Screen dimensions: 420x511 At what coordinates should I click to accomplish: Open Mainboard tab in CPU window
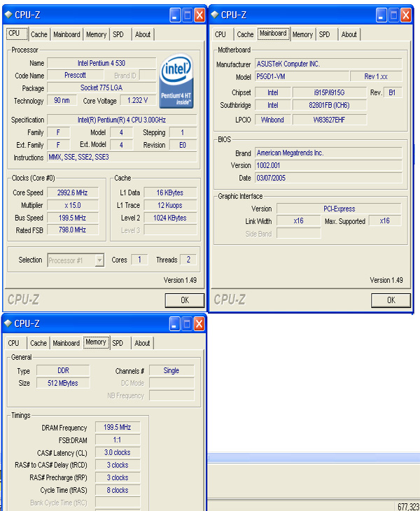[x=66, y=34]
